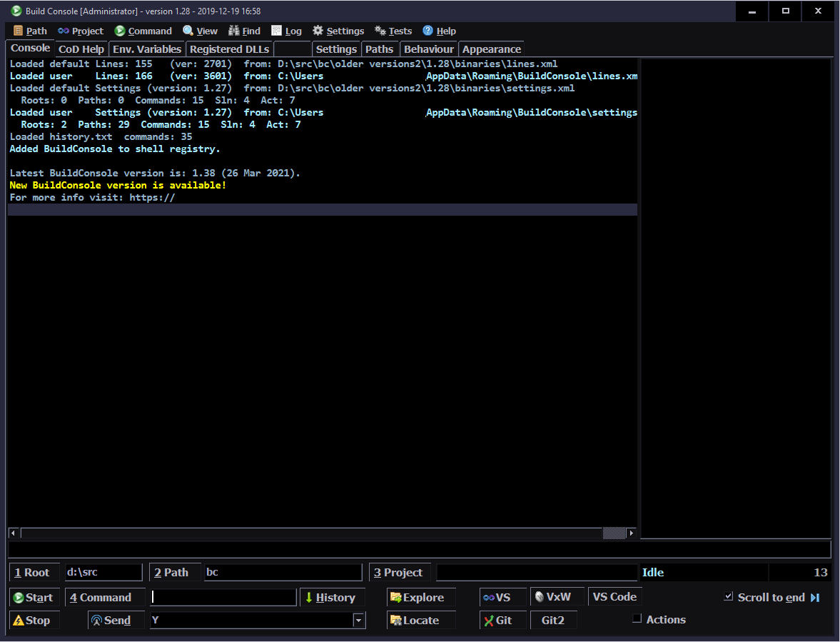840x642 pixels.
Task: Open the Tests menu
Action: pos(393,31)
